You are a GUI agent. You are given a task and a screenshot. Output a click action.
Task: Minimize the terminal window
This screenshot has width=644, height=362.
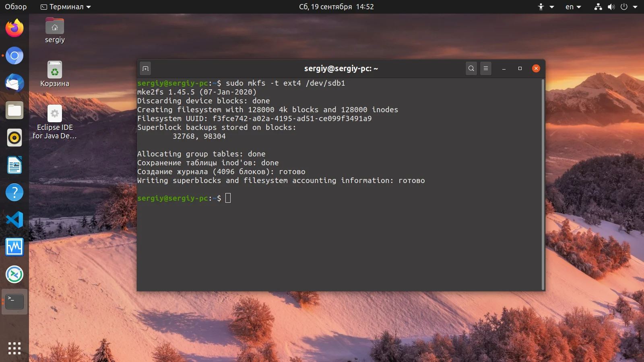point(504,69)
